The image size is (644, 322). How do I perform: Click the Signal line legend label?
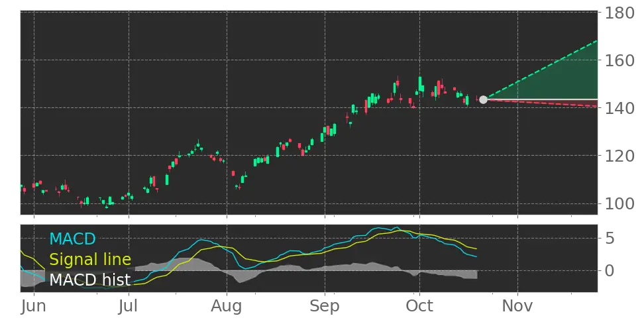coord(90,259)
